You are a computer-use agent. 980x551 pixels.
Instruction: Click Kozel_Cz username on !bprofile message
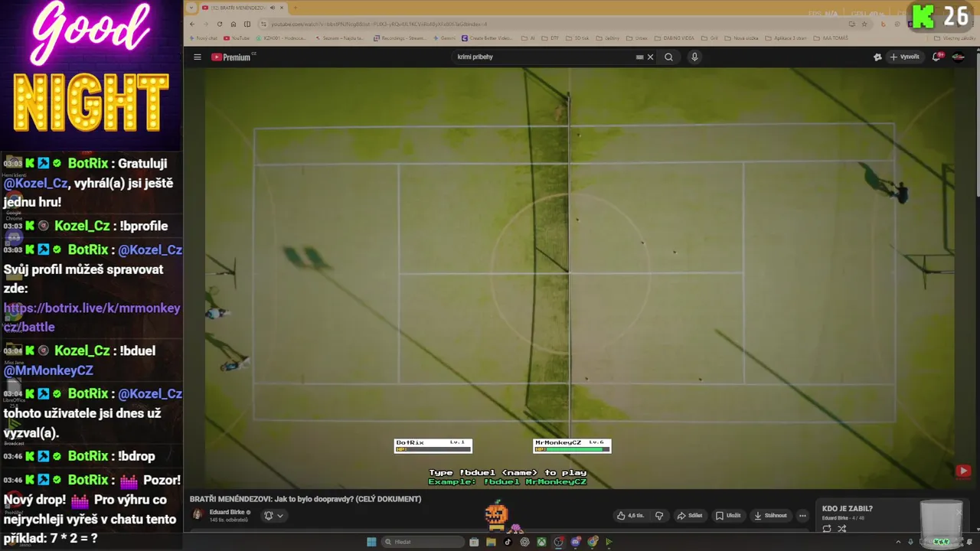82,226
